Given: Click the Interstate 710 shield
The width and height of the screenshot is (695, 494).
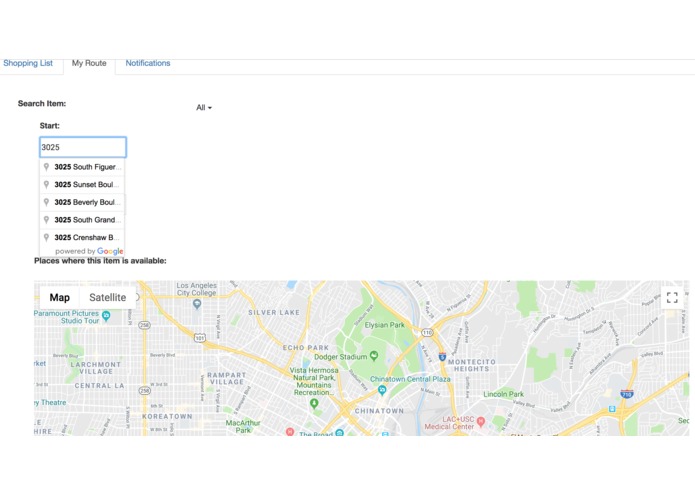Looking at the screenshot, I should coord(627,393).
